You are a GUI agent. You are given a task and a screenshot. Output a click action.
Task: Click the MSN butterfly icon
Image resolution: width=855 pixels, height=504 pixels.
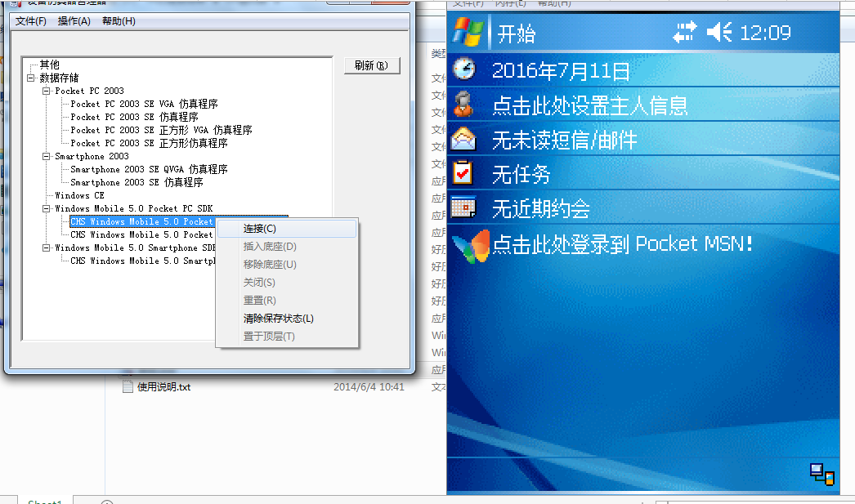click(x=471, y=247)
